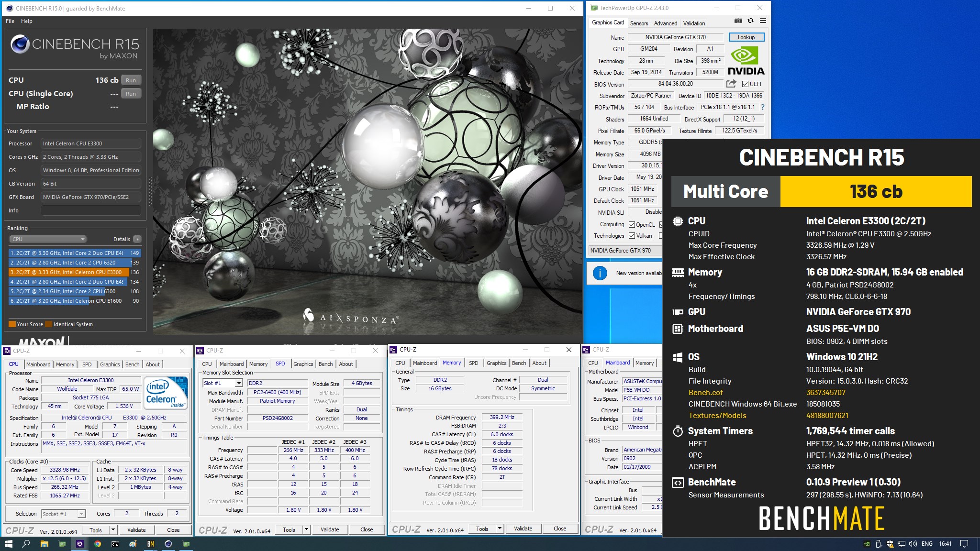
Task: Toggle the Vulkan checkbox in GPU-Z
Action: point(632,236)
